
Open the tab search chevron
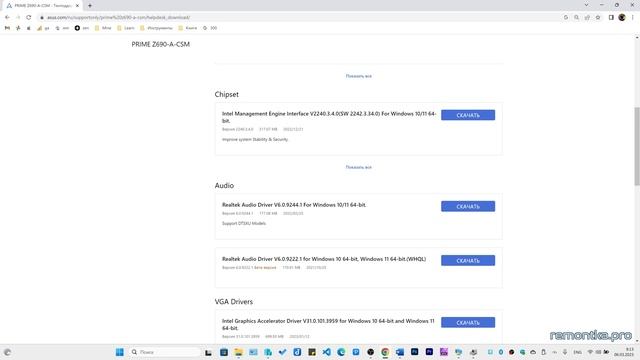(x=587, y=5)
